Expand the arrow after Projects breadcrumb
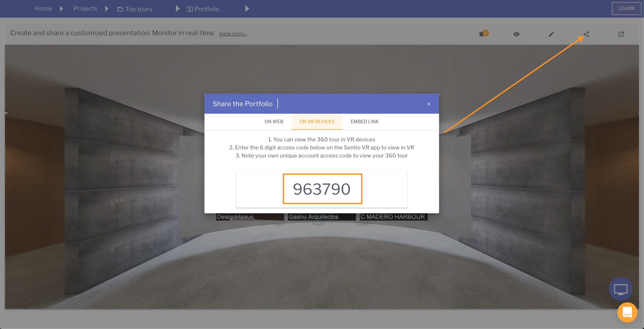 (x=107, y=9)
